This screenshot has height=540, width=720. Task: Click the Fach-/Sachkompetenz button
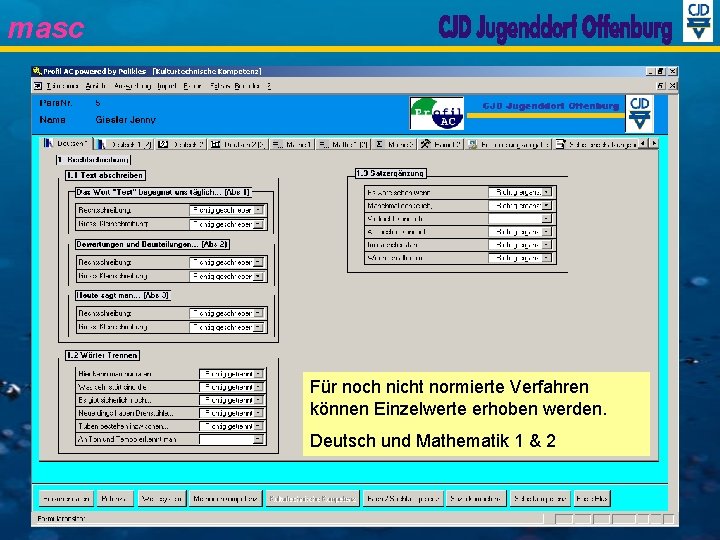tap(403, 499)
